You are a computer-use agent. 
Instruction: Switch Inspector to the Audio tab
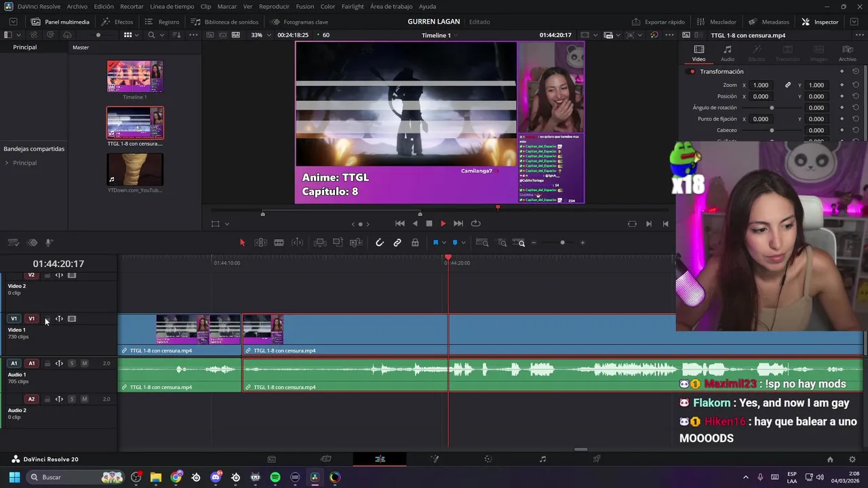pyautogui.click(x=727, y=54)
